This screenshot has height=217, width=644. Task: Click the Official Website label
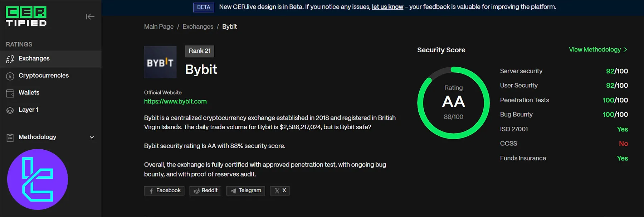[163, 92]
